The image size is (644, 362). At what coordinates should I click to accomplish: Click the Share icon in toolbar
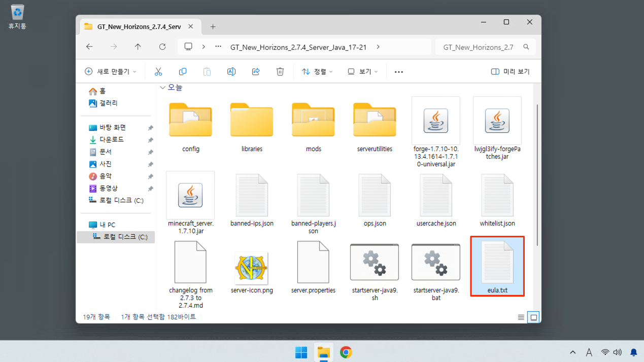[x=256, y=71]
